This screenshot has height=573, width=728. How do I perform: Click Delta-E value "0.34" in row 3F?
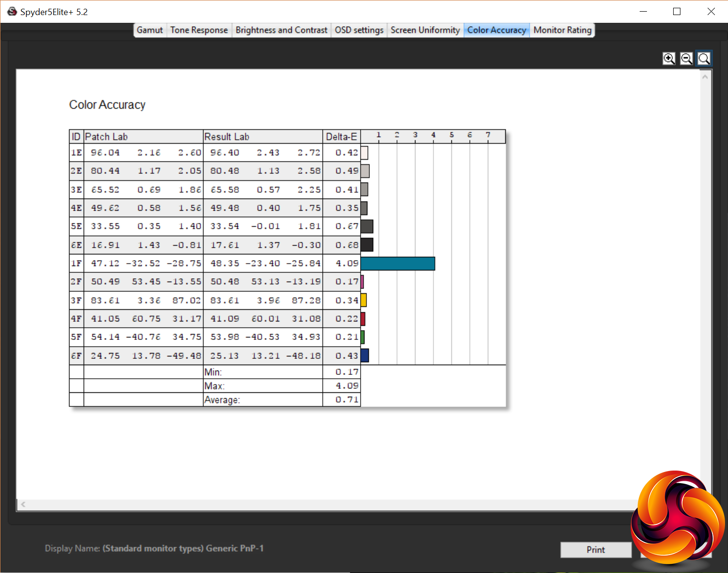[347, 300]
